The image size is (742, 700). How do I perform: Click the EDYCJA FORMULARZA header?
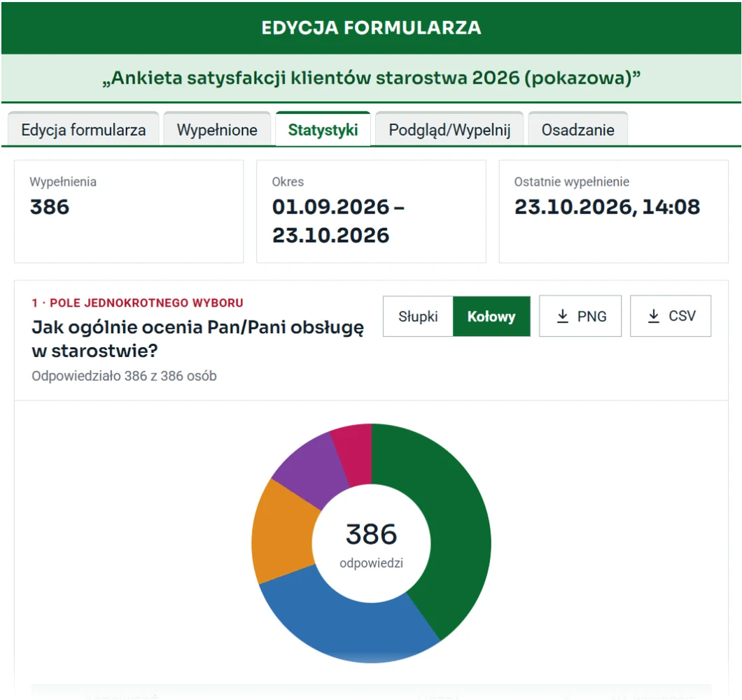click(x=372, y=27)
